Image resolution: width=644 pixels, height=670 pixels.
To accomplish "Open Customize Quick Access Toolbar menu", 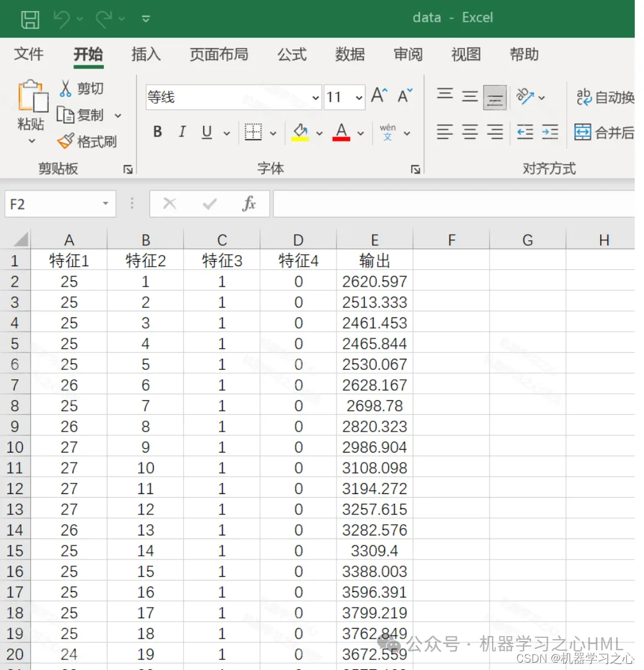I will [x=146, y=19].
